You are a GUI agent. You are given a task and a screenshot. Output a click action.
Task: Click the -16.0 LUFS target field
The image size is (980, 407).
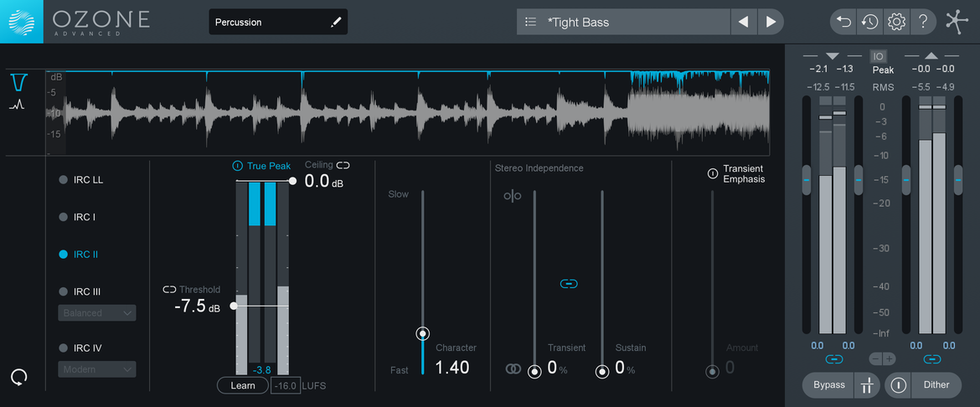[285, 386]
